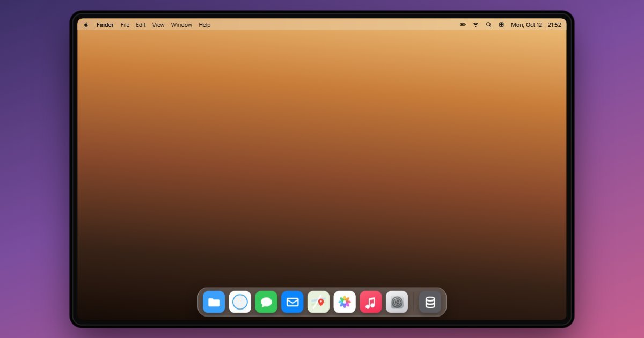Image resolution: width=644 pixels, height=338 pixels.
Task: Open the Edit menu
Action: (141, 25)
